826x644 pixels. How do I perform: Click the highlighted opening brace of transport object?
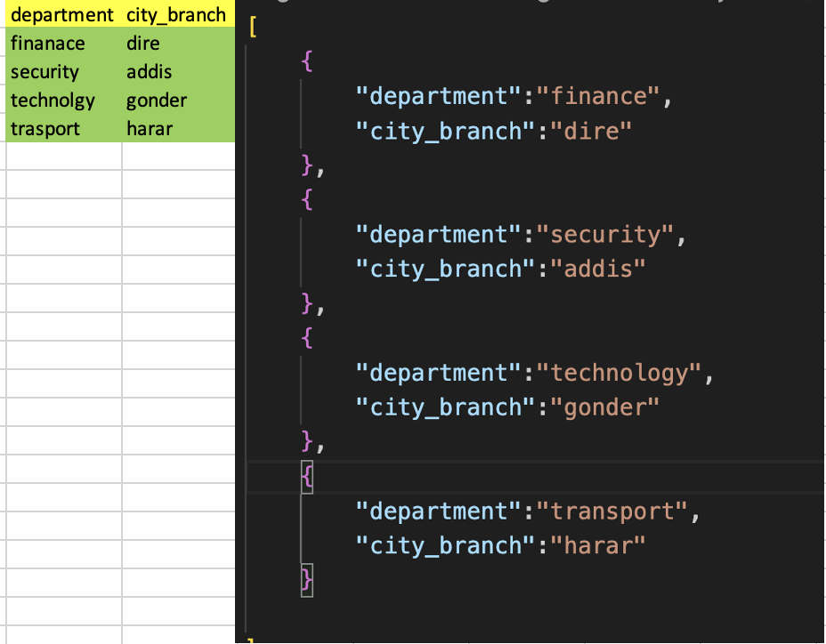click(x=307, y=477)
